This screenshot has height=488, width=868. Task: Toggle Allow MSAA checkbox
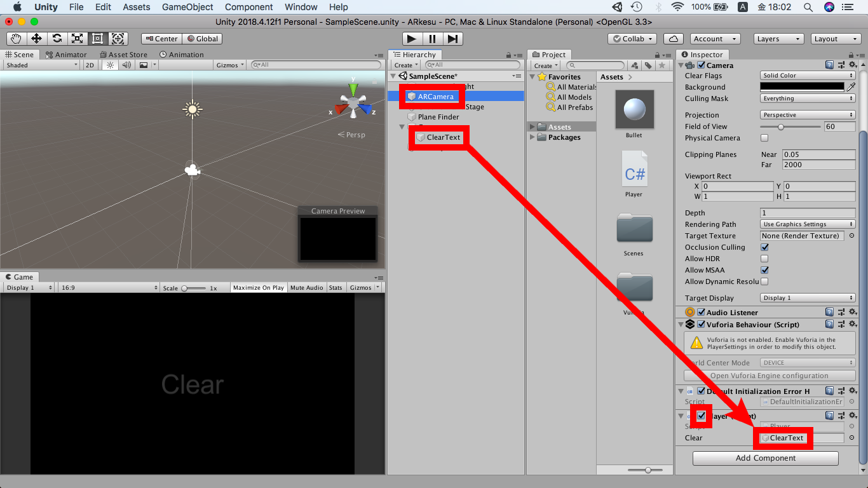click(x=764, y=270)
